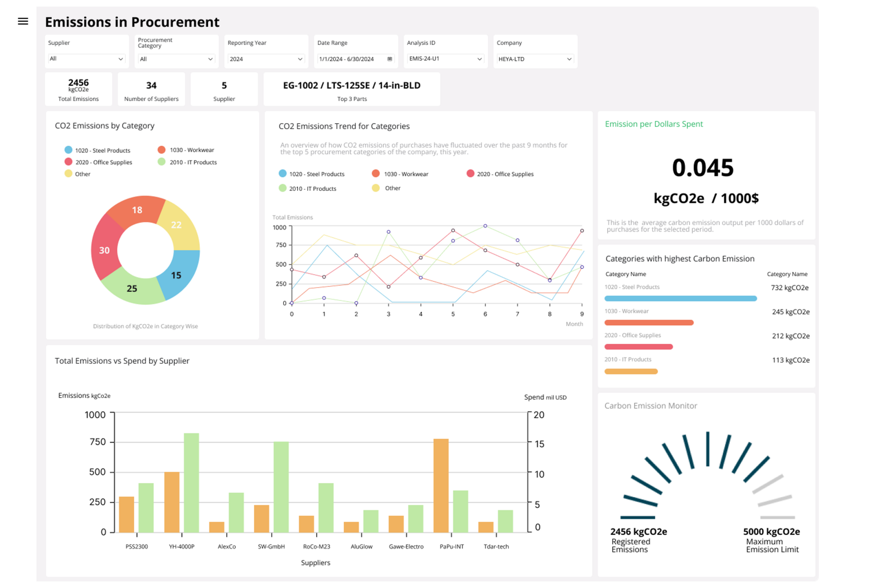Click the Number of Suppliers 34 card
The width and height of the screenshot is (886, 588).
click(151, 89)
